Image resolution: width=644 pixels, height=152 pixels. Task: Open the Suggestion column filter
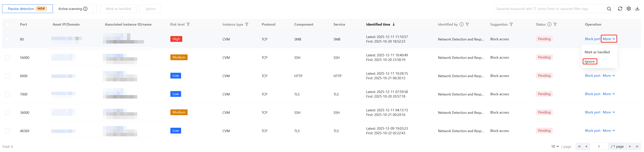511,24
